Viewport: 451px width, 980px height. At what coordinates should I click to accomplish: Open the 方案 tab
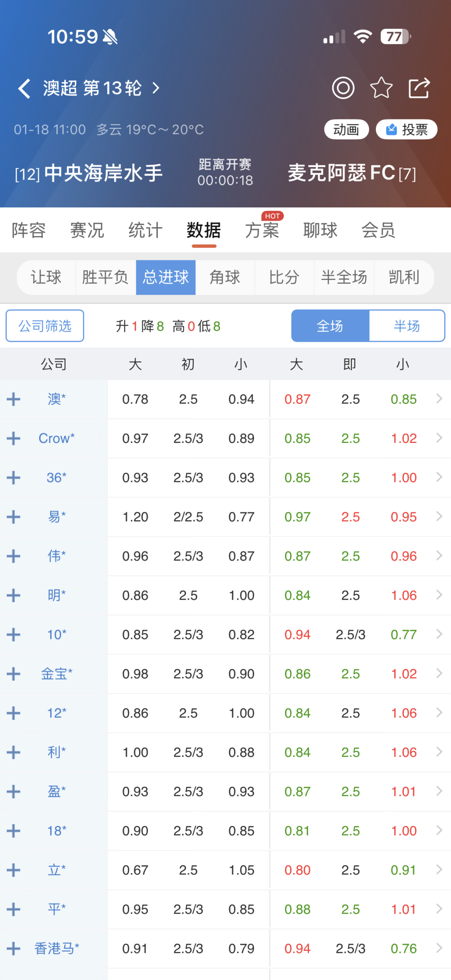click(262, 230)
